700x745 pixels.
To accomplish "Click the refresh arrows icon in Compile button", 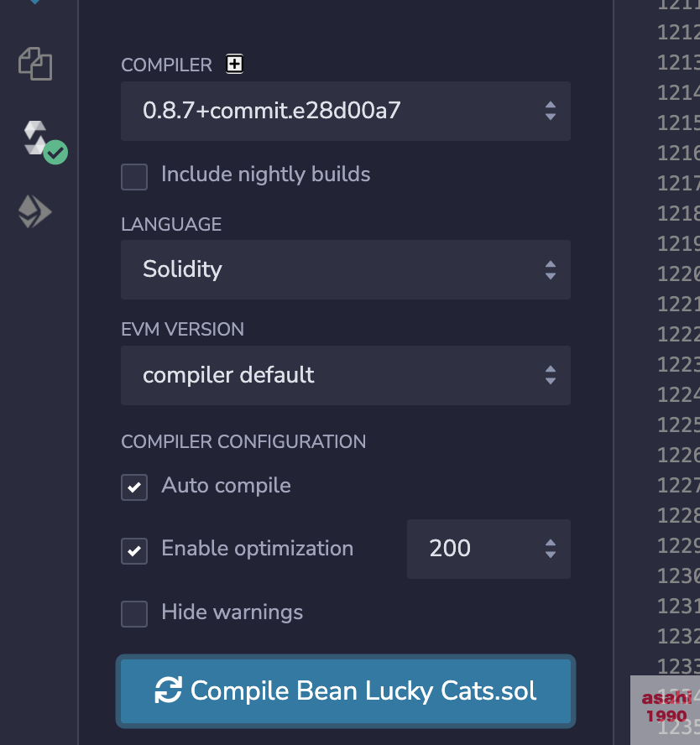I will (x=169, y=690).
